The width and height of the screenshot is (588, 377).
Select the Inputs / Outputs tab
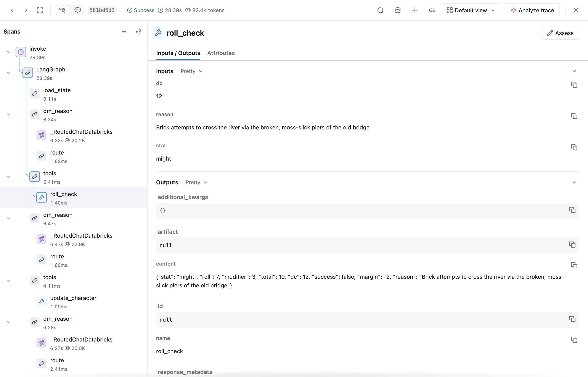tap(178, 53)
